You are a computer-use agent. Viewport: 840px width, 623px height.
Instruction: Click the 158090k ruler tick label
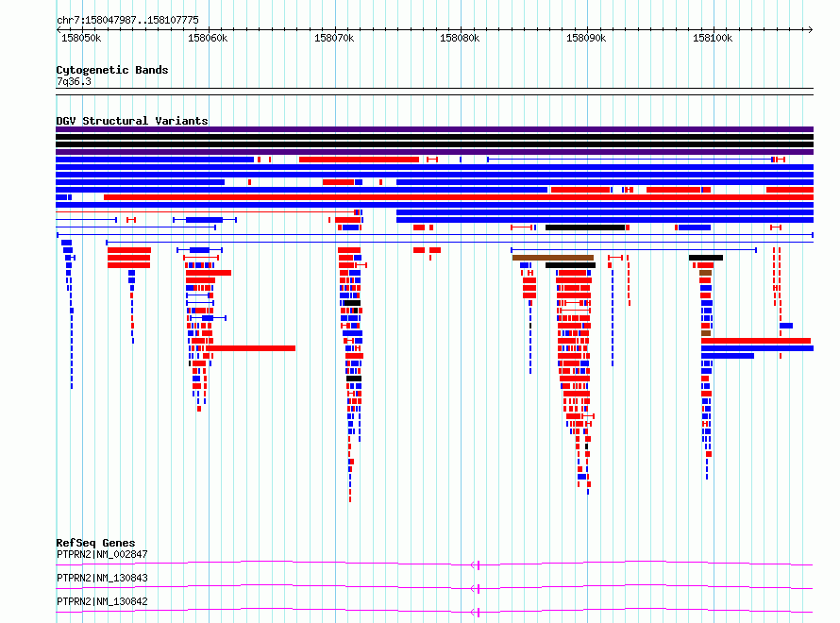coord(586,38)
